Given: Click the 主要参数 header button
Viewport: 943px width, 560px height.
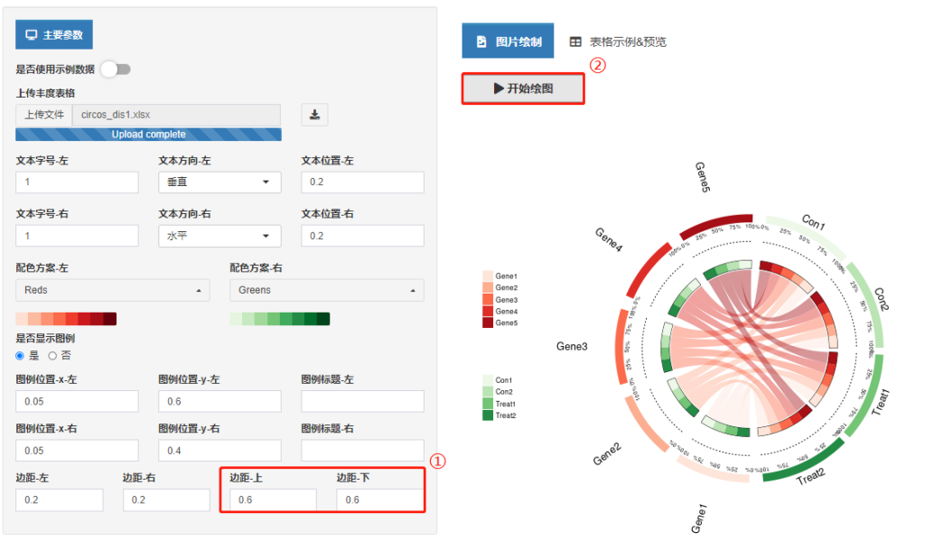Looking at the screenshot, I should pyautogui.click(x=54, y=35).
